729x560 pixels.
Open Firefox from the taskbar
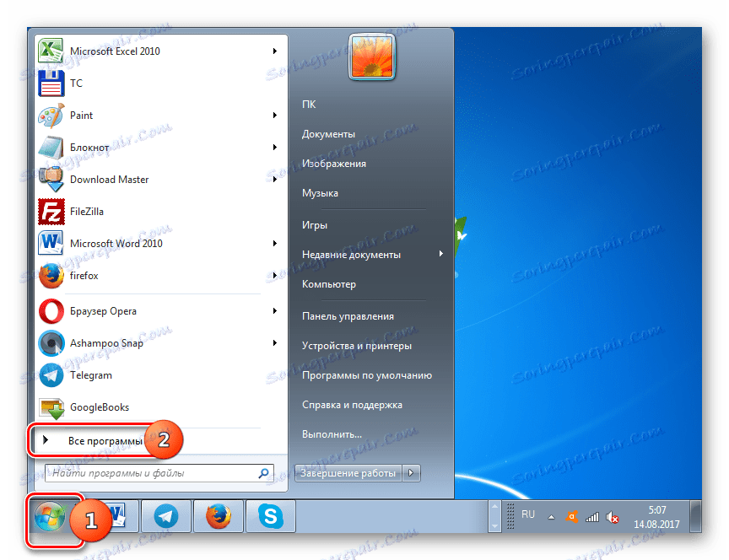tap(219, 516)
